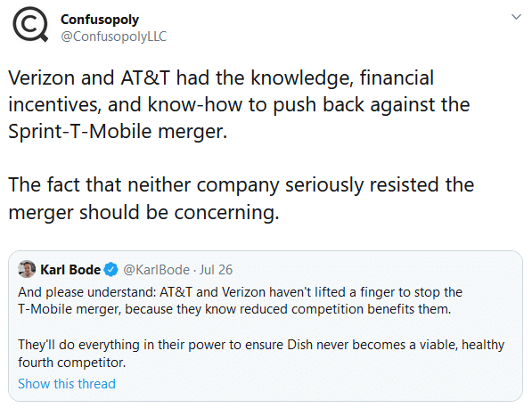Click the "Sprint-T-Mobile merger." line

tap(118, 132)
